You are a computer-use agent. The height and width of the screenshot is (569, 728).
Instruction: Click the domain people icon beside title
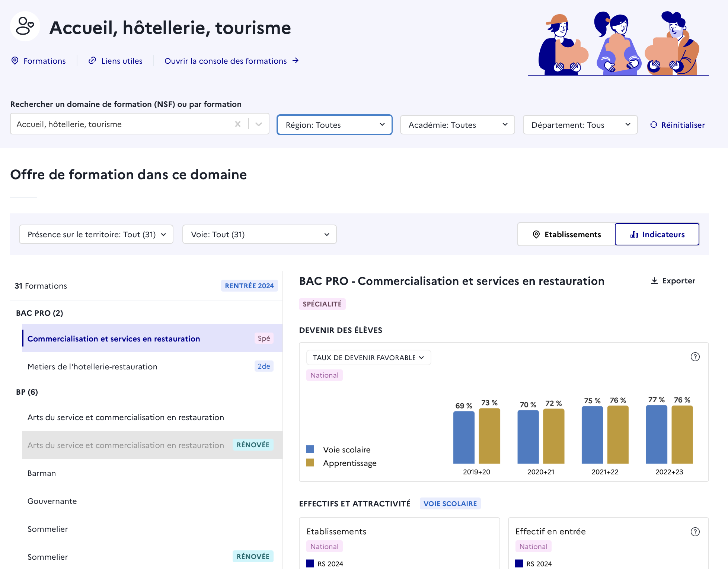click(x=25, y=26)
